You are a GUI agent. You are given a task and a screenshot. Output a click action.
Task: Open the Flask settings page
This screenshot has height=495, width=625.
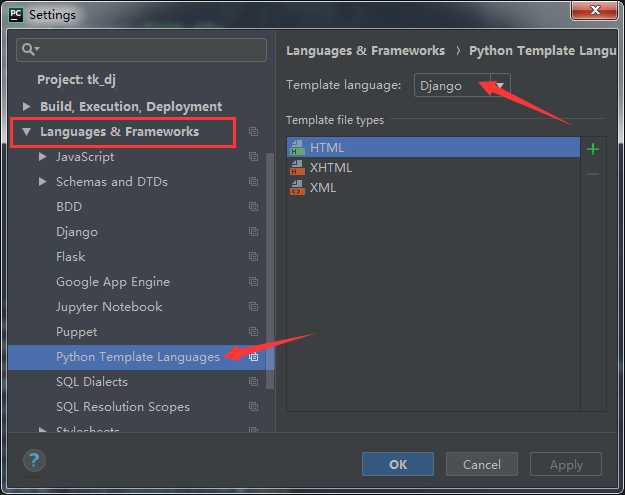tap(71, 257)
